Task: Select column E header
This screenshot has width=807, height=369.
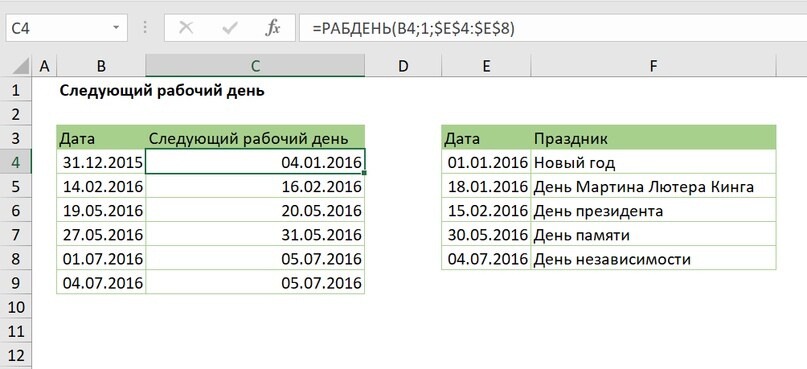Action: tap(486, 66)
